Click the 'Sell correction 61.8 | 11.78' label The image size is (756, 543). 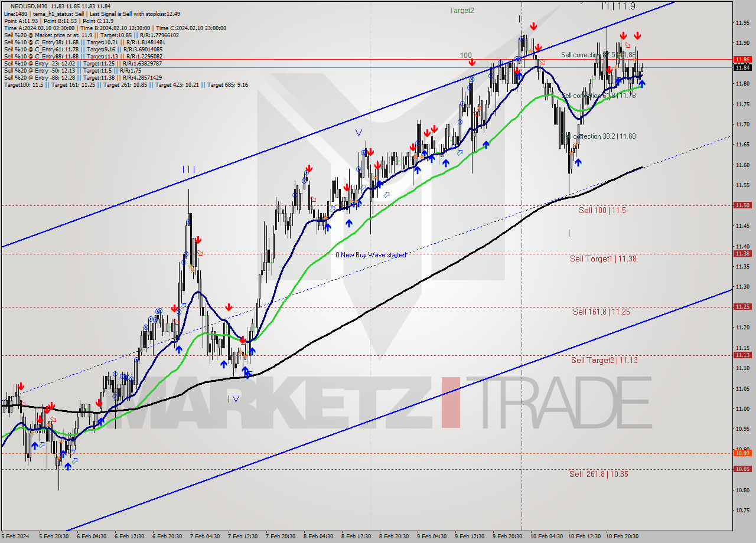coord(598,95)
